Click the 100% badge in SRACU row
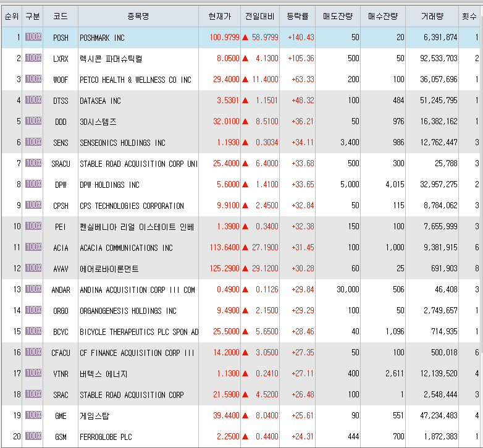Image resolution: width=483 pixels, height=448 pixels. [x=33, y=163]
